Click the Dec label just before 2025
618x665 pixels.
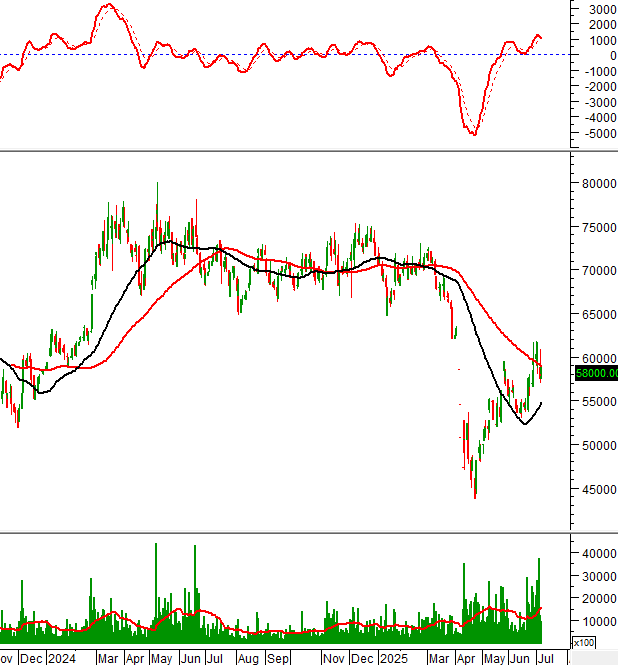[363, 659]
